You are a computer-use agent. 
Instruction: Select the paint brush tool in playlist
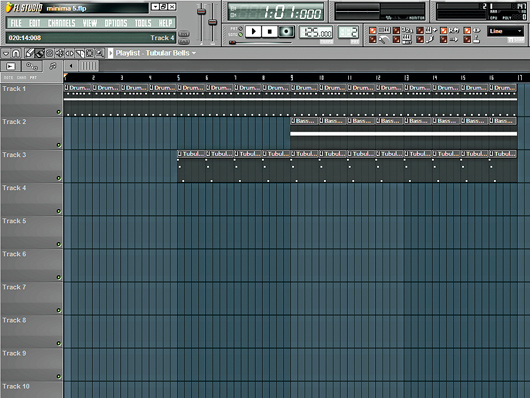39,53
